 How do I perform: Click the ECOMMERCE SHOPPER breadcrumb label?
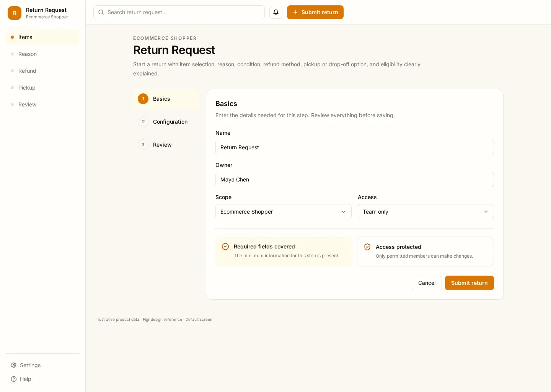165,38
